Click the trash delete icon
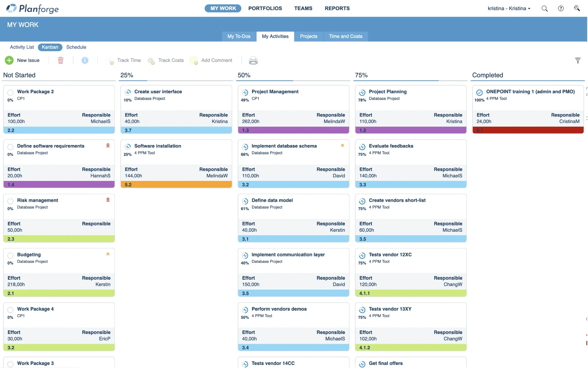This screenshot has height=368, width=588. pyautogui.click(x=61, y=60)
